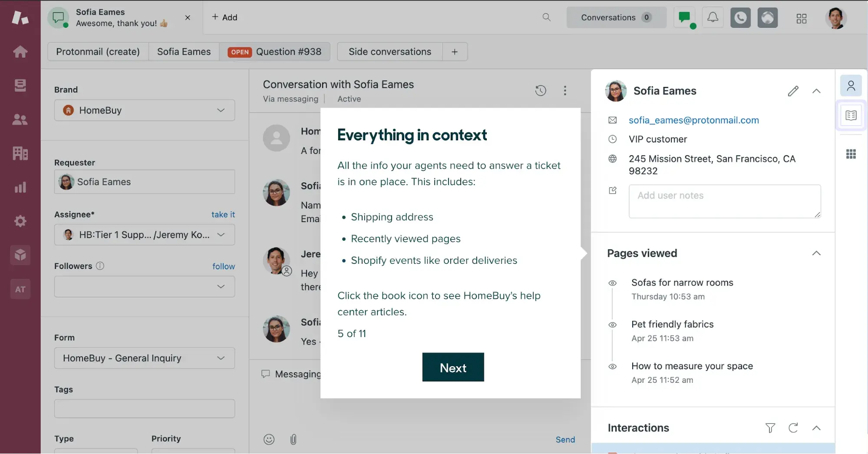Click the phone talk icon
Viewport: 868px width, 454px height.
740,18
